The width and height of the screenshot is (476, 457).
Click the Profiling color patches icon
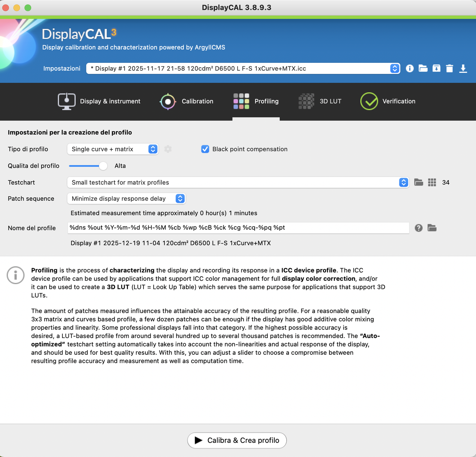click(241, 101)
